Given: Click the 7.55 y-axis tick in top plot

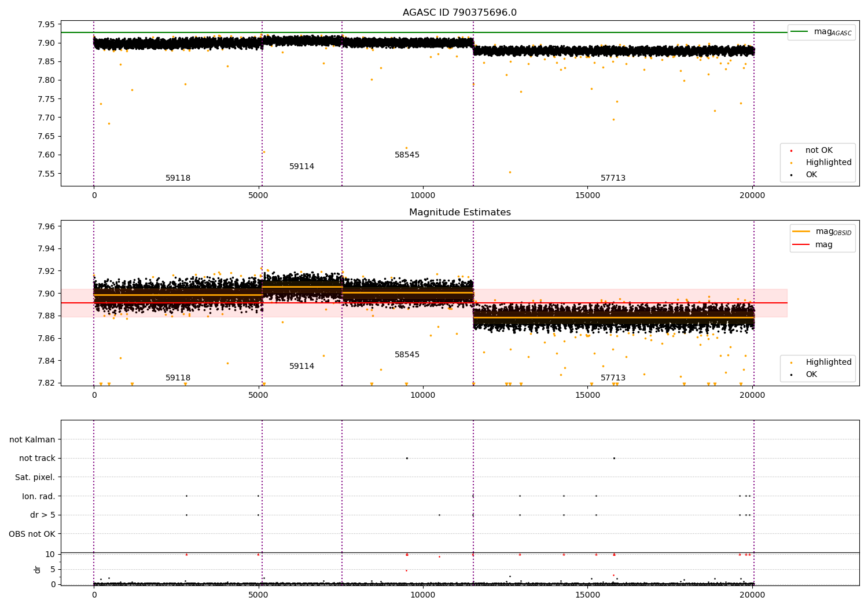Looking at the screenshot, I should (46, 174).
